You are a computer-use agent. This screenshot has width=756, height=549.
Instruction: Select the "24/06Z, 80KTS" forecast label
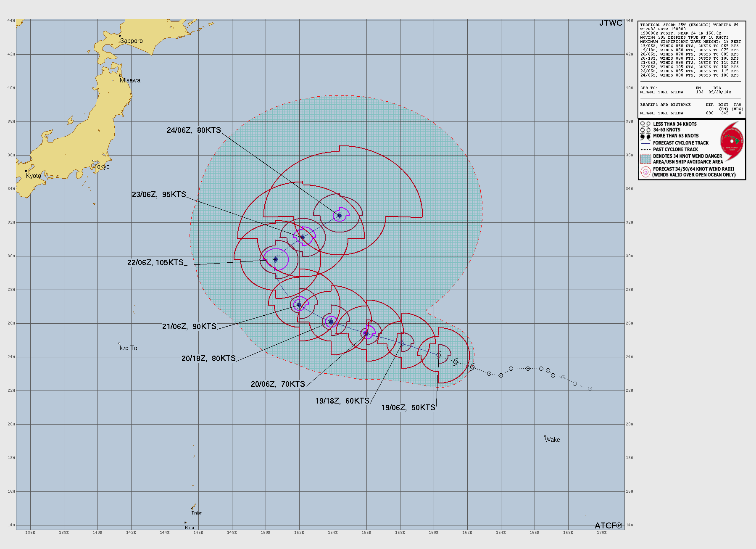point(194,130)
